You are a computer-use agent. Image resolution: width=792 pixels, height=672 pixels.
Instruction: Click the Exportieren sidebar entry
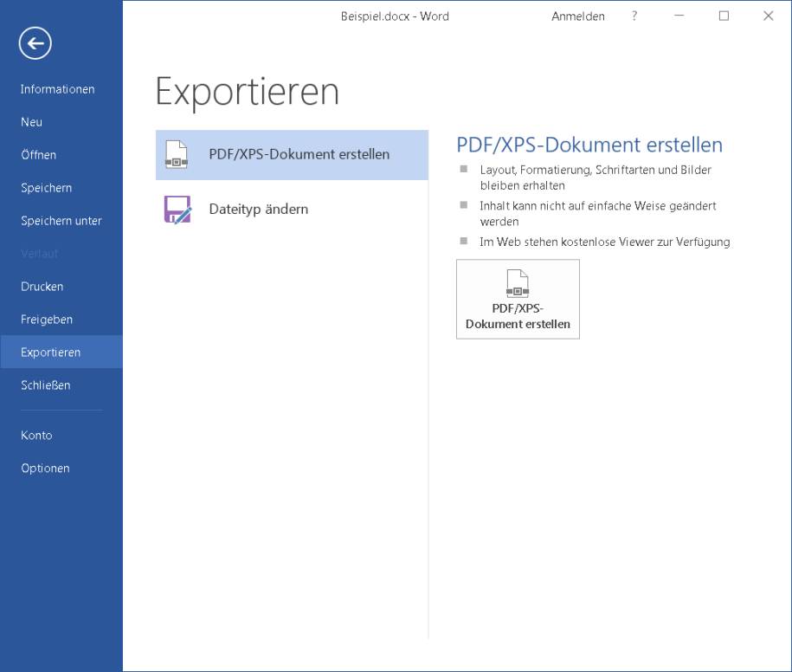tap(61, 352)
